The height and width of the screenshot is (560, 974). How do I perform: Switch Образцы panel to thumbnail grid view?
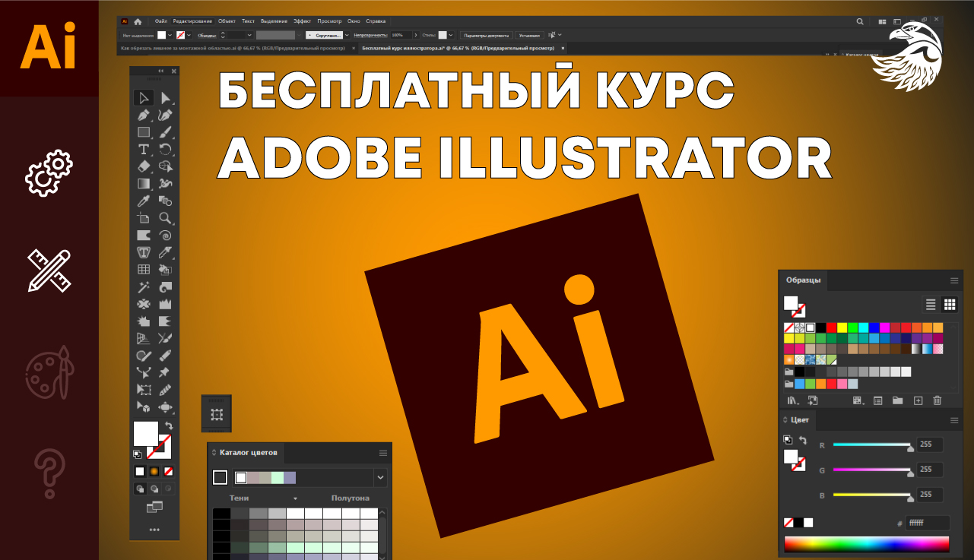(x=950, y=305)
